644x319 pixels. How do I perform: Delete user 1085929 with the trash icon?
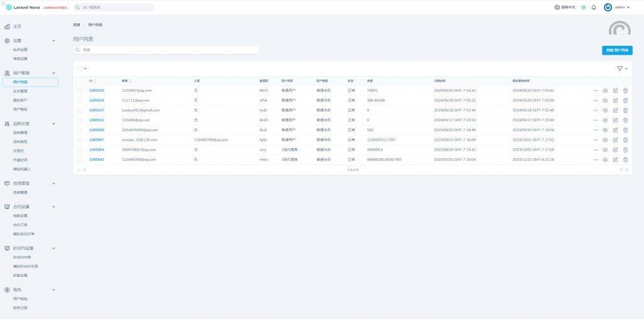point(625,100)
